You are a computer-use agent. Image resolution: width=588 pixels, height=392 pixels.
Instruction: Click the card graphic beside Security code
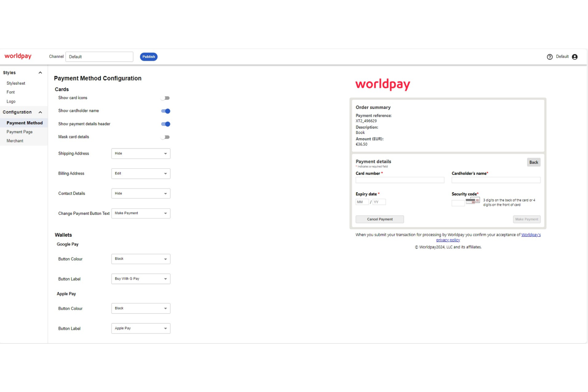pos(472,201)
